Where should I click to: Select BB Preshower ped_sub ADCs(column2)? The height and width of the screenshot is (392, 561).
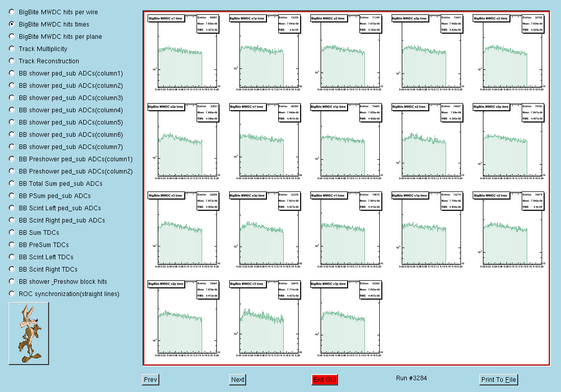(12, 171)
